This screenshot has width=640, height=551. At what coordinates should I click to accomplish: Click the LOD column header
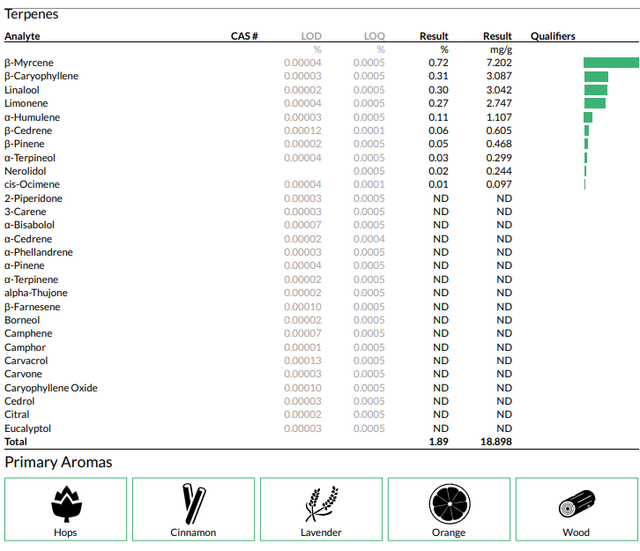coord(311,36)
